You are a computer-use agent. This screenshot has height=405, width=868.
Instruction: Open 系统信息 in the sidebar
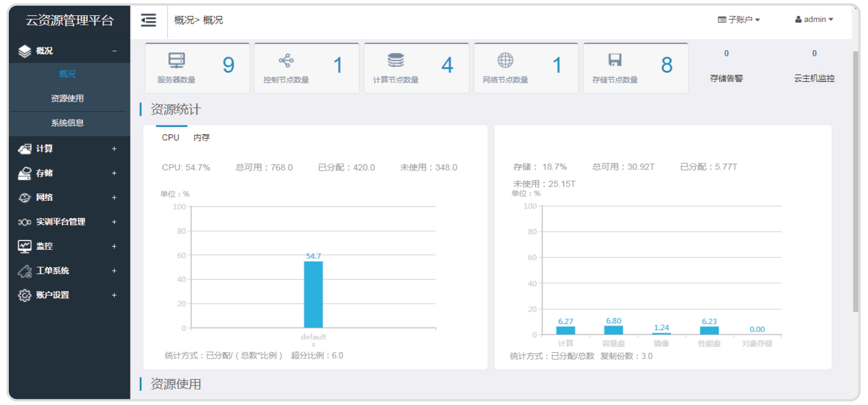tap(67, 123)
